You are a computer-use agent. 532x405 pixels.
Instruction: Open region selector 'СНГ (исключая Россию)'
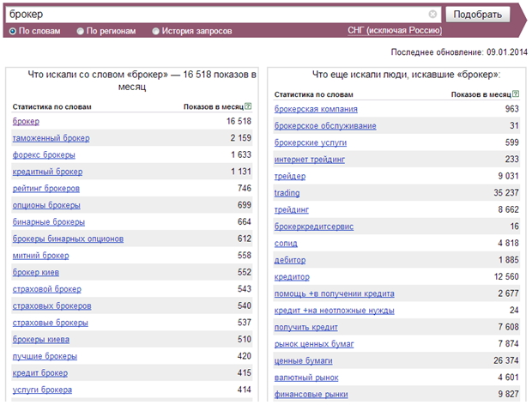coord(395,31)
